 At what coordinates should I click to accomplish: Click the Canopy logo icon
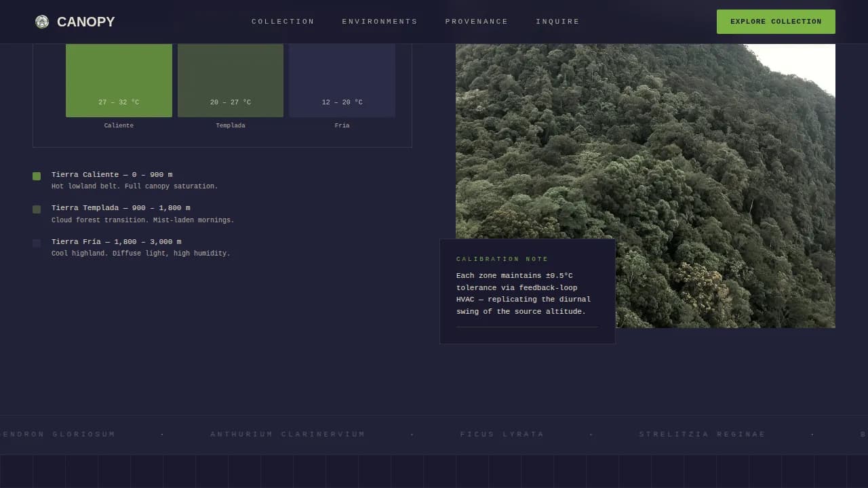(x=42, y=22)
